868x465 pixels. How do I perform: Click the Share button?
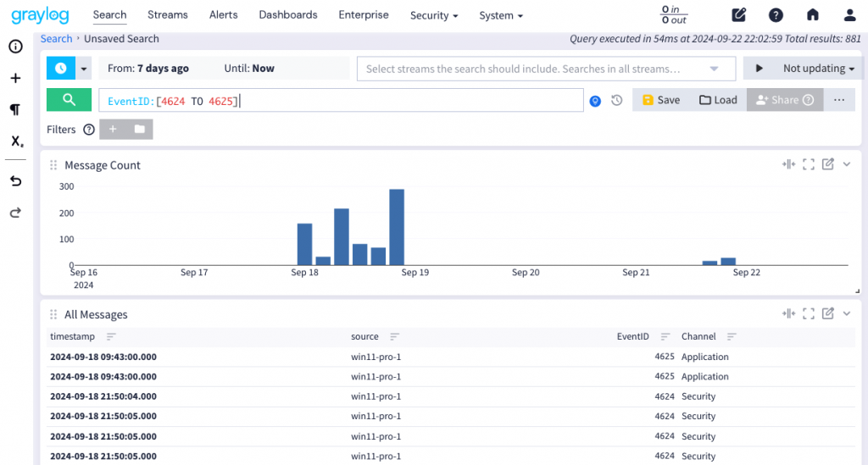785,100
